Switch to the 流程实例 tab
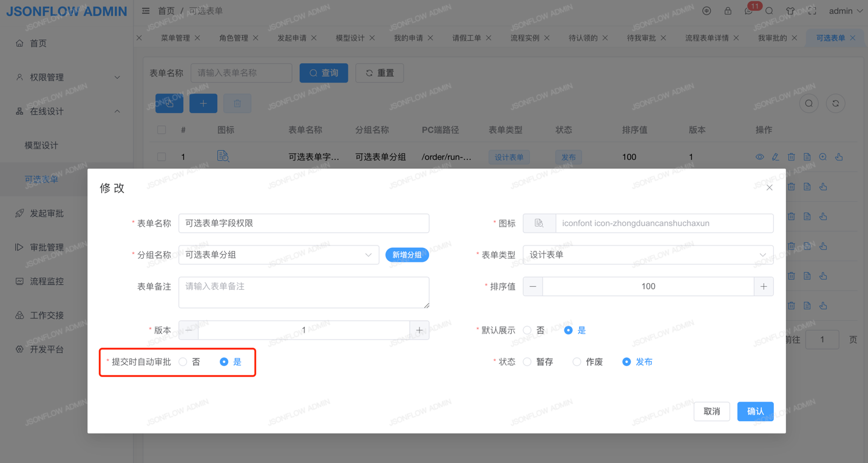The image size is (868, 463). pyautogui.click(x=524, y=38)
